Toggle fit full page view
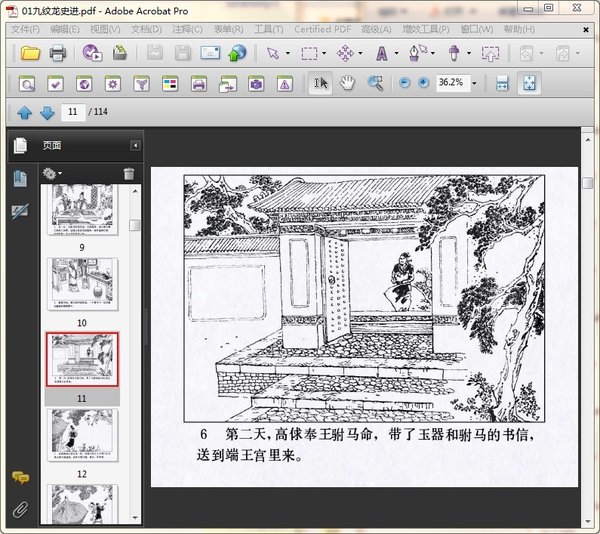Screen dimensions: 600x534 [x=529, y=83]
